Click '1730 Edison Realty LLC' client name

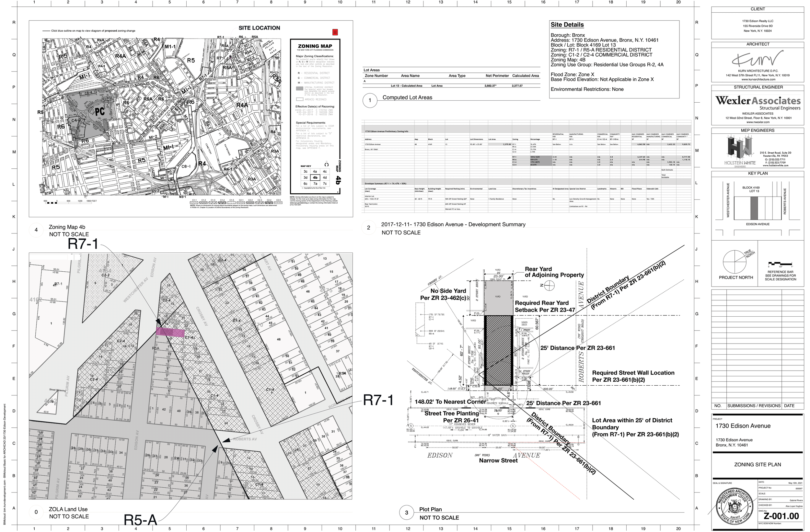coord(758,21)
